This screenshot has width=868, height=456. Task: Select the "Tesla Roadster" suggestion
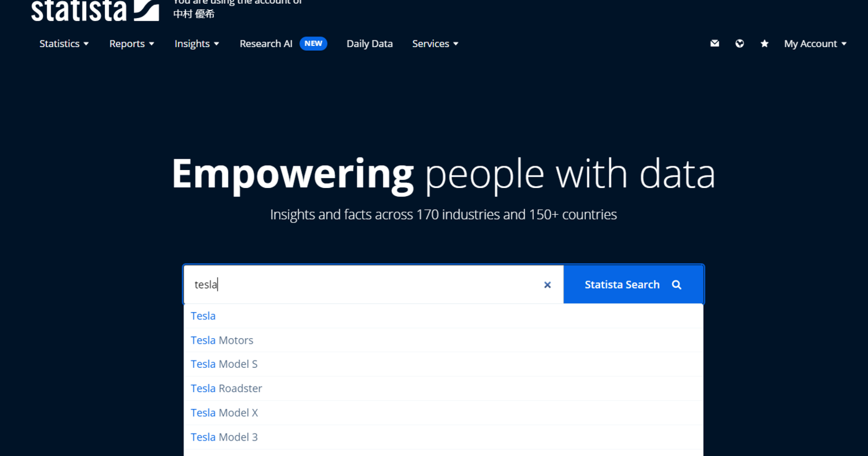pyautogui.click(x=226, y=388)
